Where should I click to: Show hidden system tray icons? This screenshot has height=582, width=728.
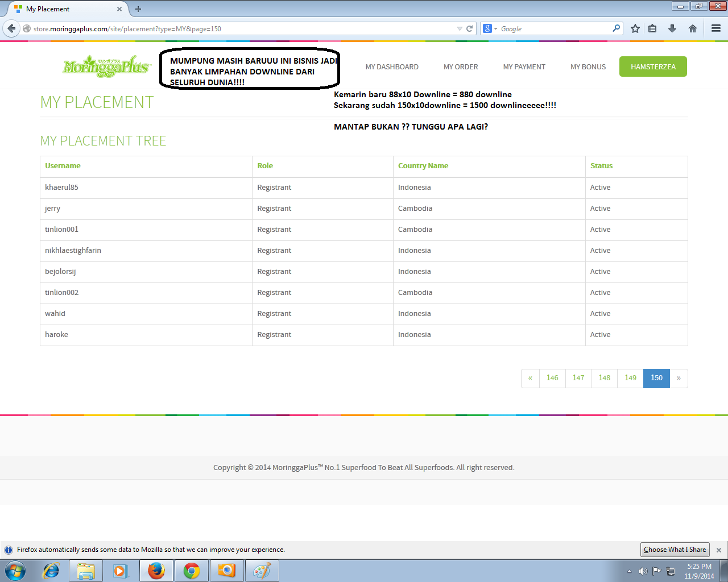(629, 571)
